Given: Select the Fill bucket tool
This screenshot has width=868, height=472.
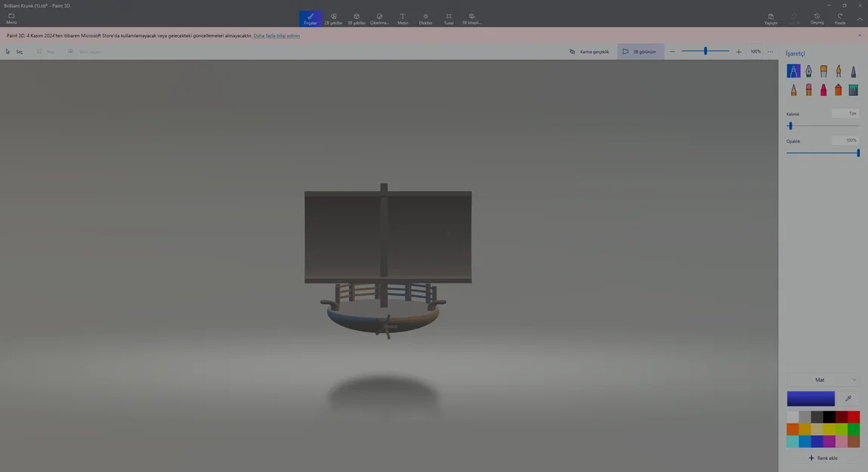Looking at the screenshot, I should pos(853,90).
